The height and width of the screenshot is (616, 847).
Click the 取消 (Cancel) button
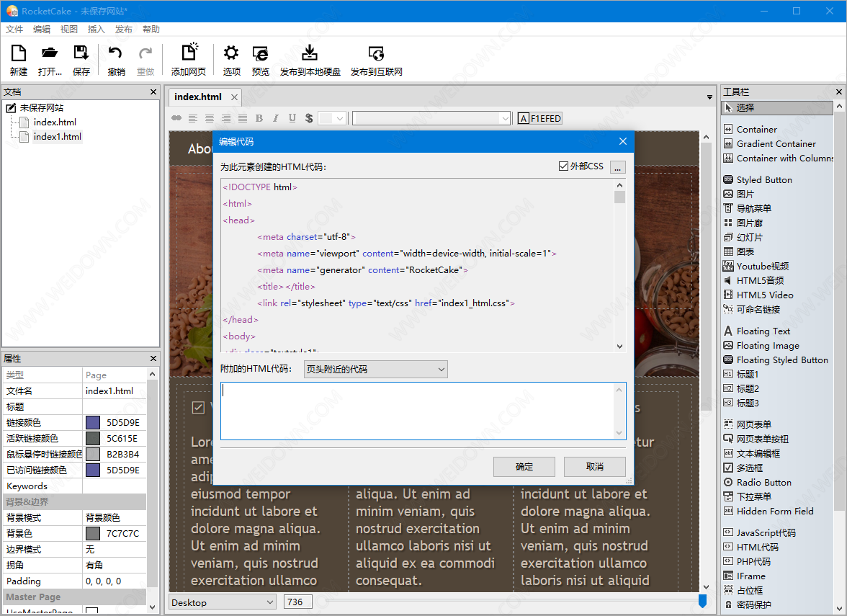click(594, 467)
